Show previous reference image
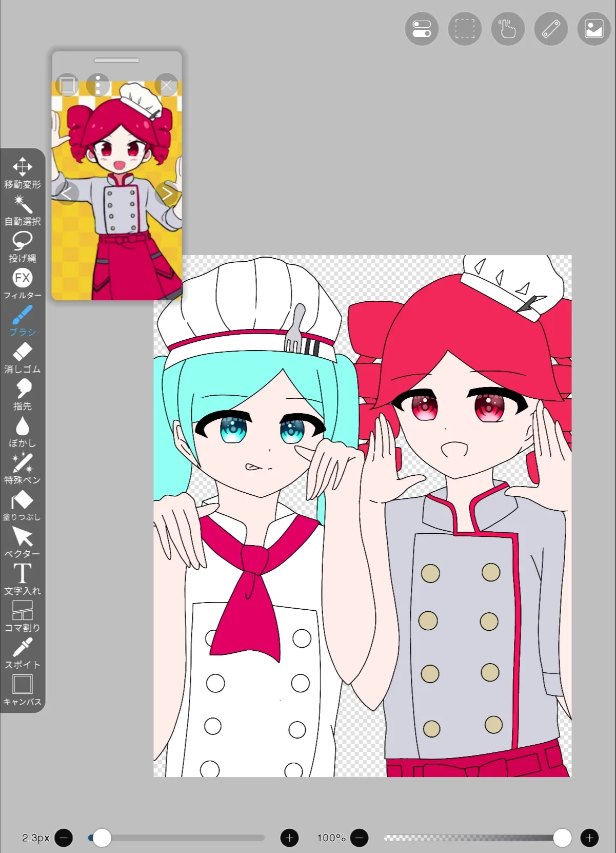Viewport: 616px width, 853px height. point(66,193)
